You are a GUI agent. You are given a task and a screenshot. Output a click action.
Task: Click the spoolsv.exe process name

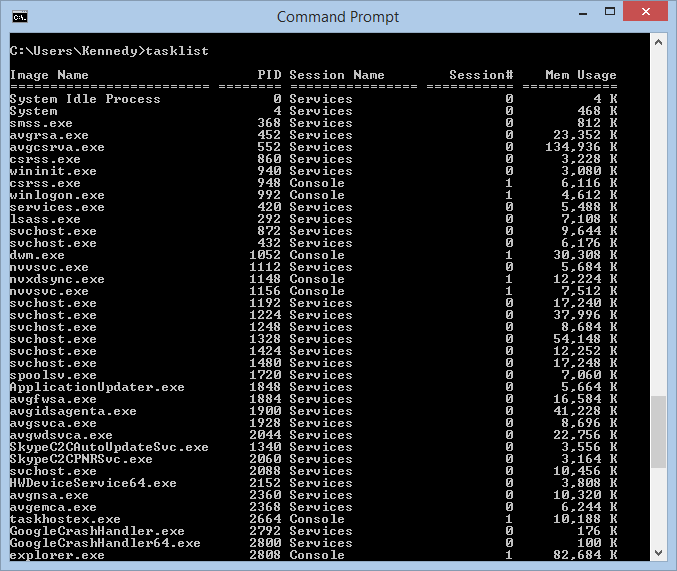coord(53,375)
